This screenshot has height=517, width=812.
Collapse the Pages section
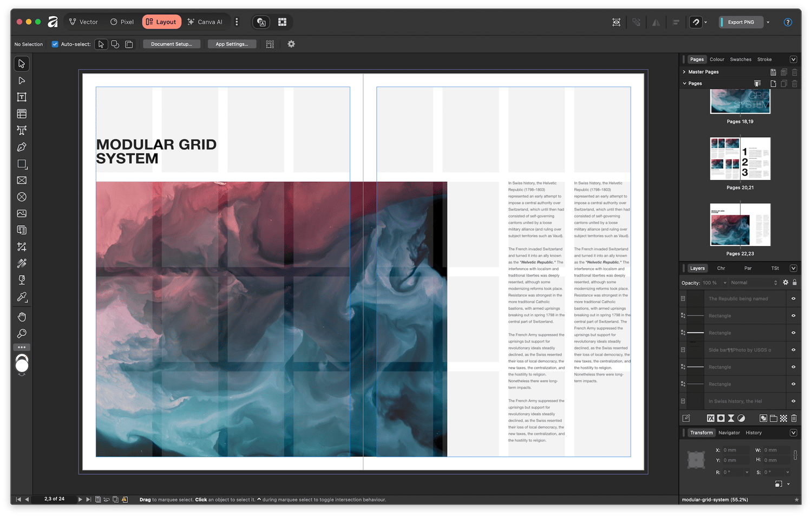(684, 83)
